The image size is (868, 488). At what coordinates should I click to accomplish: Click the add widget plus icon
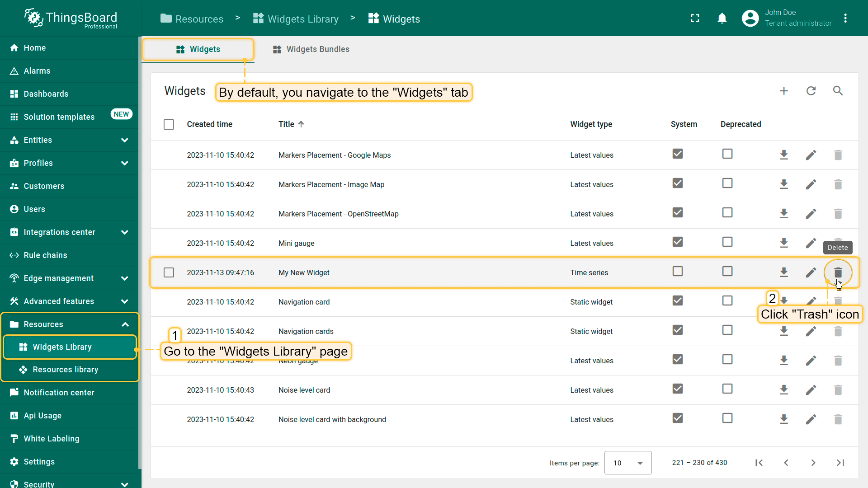coord(784,91)
